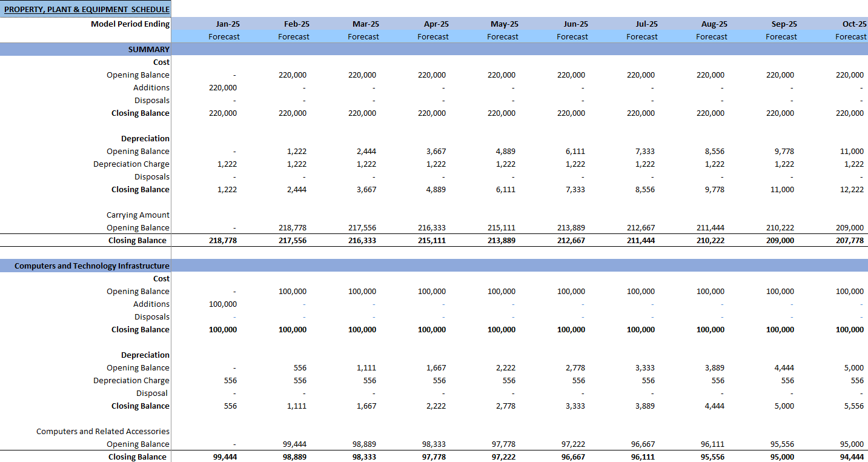The image size is (868, 462).
Task: Select the PROPERTY, PLANT & EQUIPMENT SCHEDULE title
Action: [x=85, y=9]
